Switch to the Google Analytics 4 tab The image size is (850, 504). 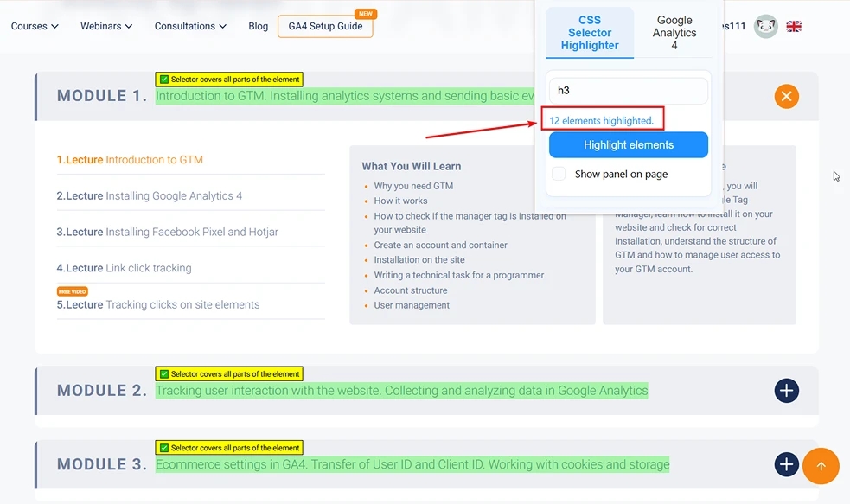click(x=674, y=33)
